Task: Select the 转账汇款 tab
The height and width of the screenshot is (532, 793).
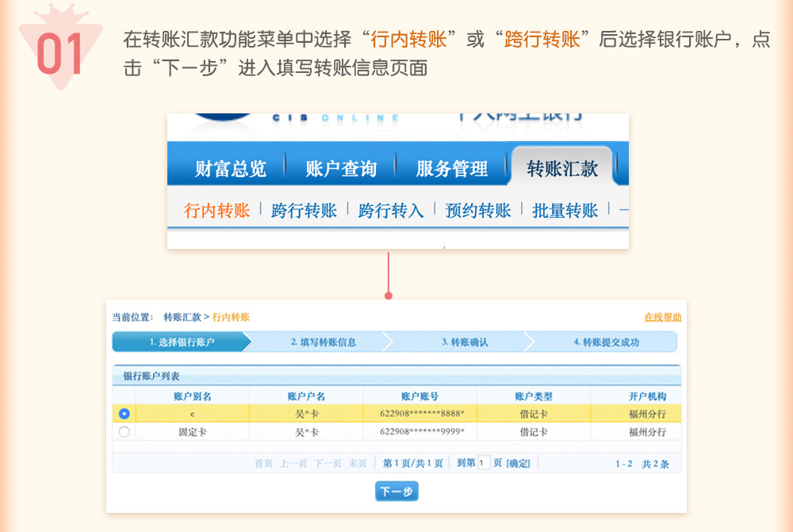Action: [562, 168]
